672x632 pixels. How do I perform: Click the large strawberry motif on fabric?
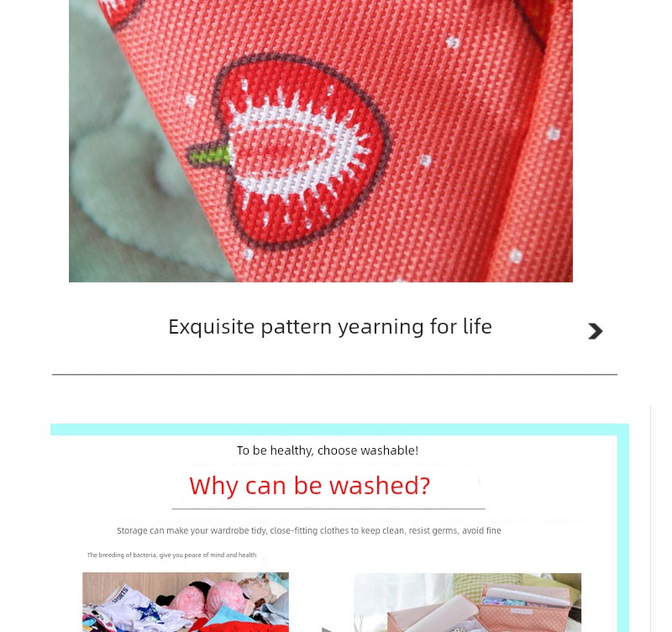300,150
